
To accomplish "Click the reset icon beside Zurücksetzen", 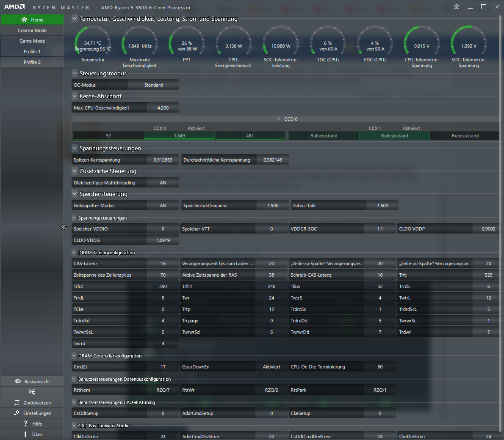I will pos(17,402).
